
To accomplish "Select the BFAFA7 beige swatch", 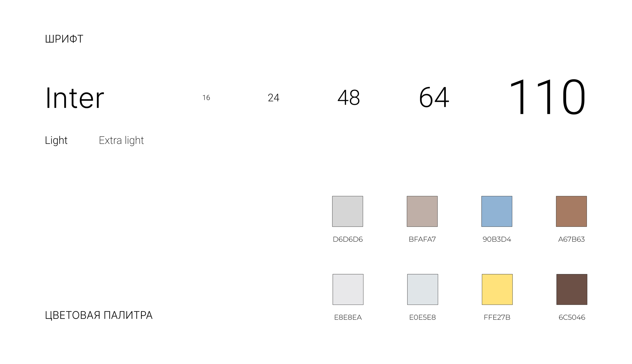I will pos(422,211).
